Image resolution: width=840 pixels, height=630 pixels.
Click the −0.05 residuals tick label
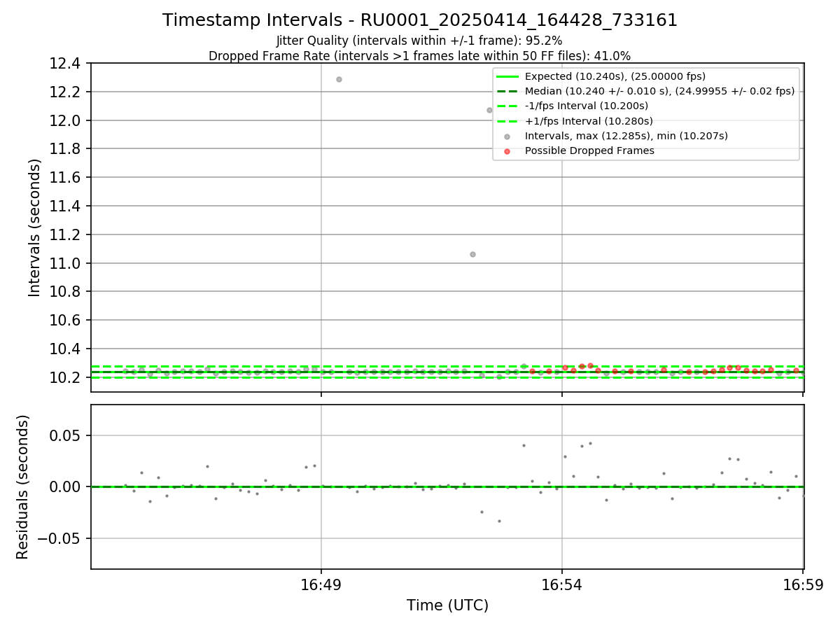point(60,538)
